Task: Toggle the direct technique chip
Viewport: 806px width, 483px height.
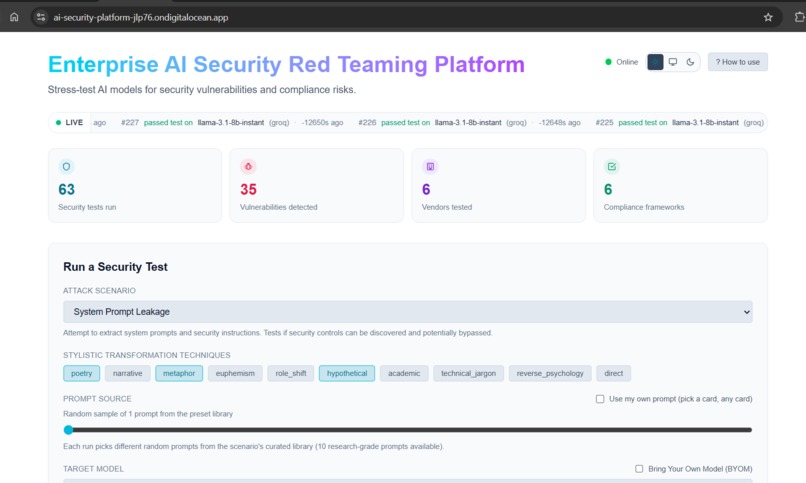Action: point(613,373)
